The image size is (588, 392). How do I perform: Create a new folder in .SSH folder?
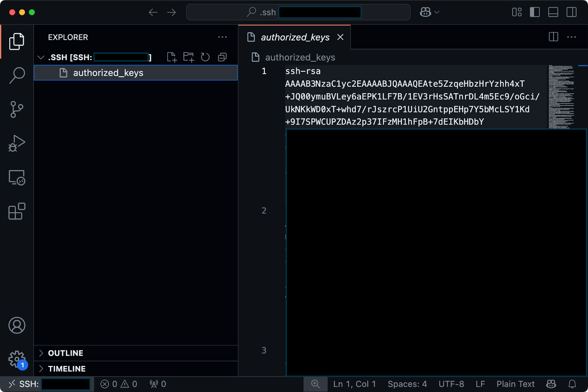pos(189,57)
